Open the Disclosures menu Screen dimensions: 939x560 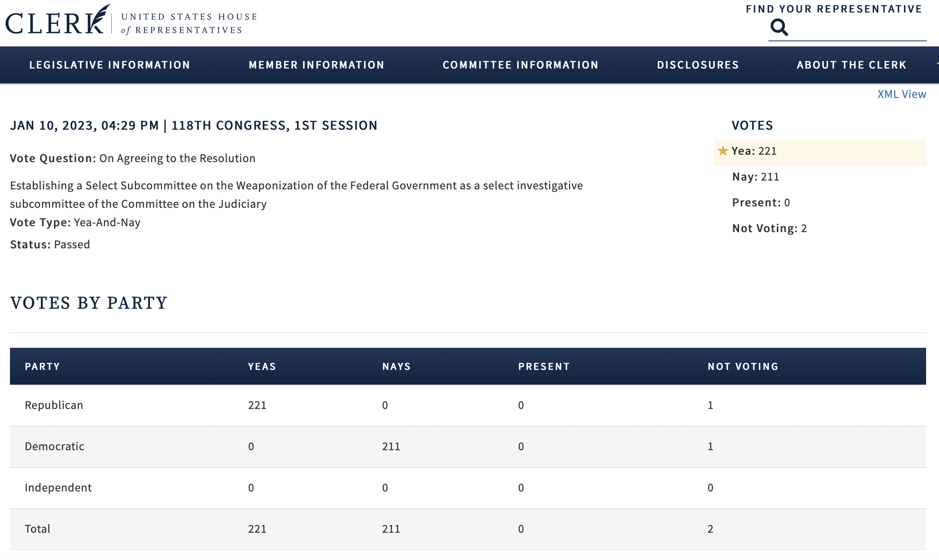(698, 65)
